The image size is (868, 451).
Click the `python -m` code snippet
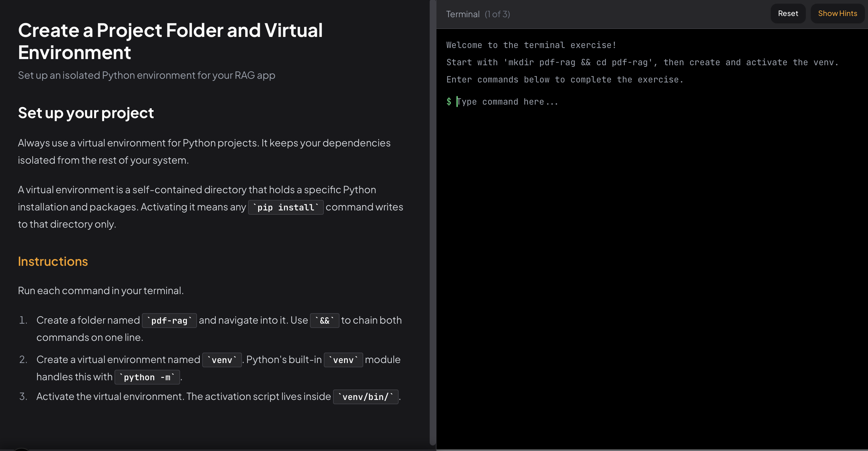(x=147, y=377)
